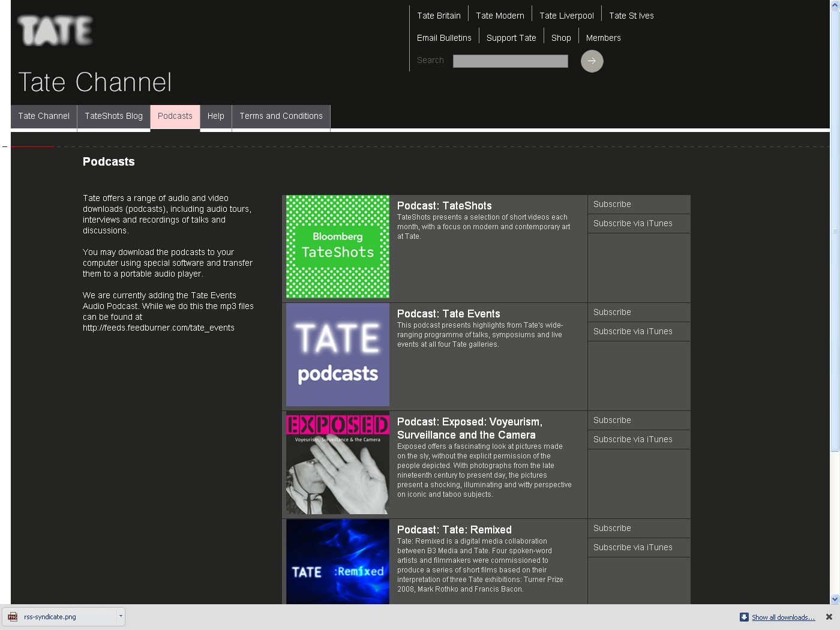Click the Exposed podcast thumbnail
This screenshot has height=630, width=840.
point(338,463)
